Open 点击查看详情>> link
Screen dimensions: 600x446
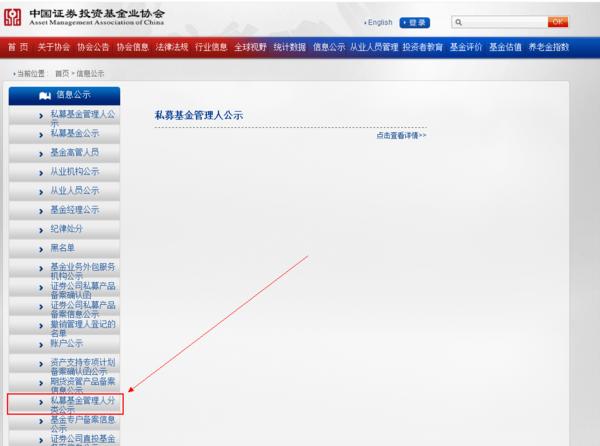coord(401,135)
